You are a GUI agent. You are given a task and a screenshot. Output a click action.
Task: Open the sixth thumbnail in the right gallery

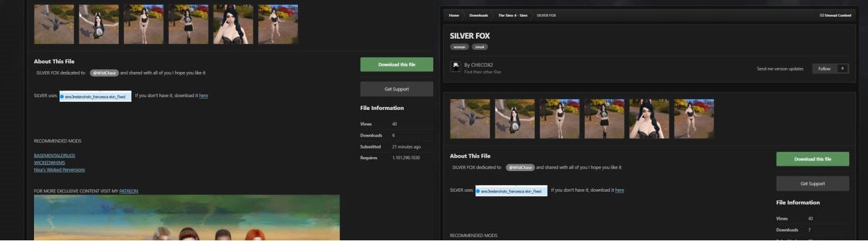[694, 119]
